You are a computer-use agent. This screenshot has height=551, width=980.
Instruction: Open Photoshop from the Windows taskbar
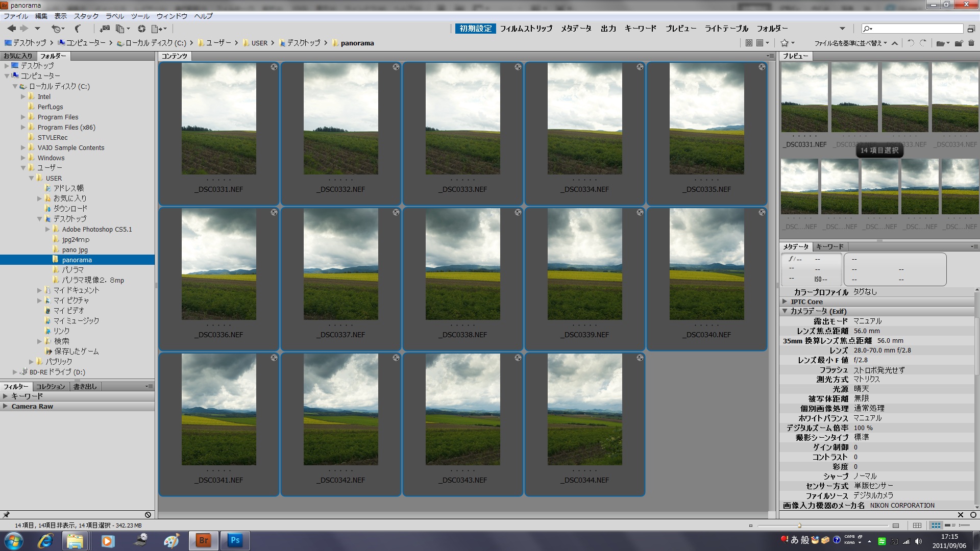click(235, 540)
